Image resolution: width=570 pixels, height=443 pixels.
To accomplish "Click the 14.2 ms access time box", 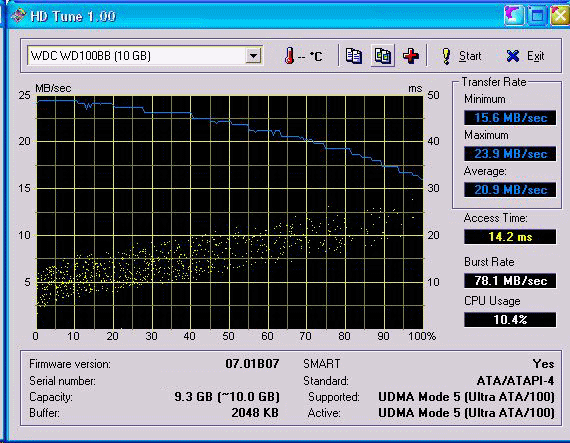I will point(510,237).
